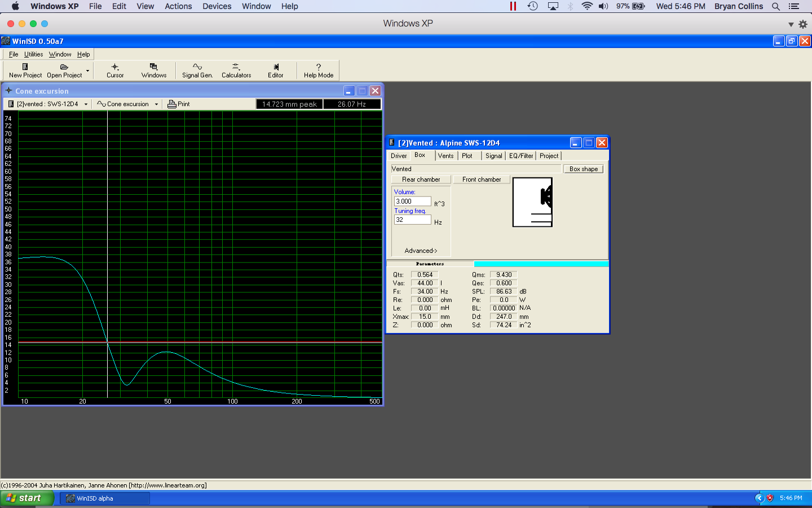812x508 pixels.
Task: Open the Parallels Devices menu
Action: pos(217,6)
